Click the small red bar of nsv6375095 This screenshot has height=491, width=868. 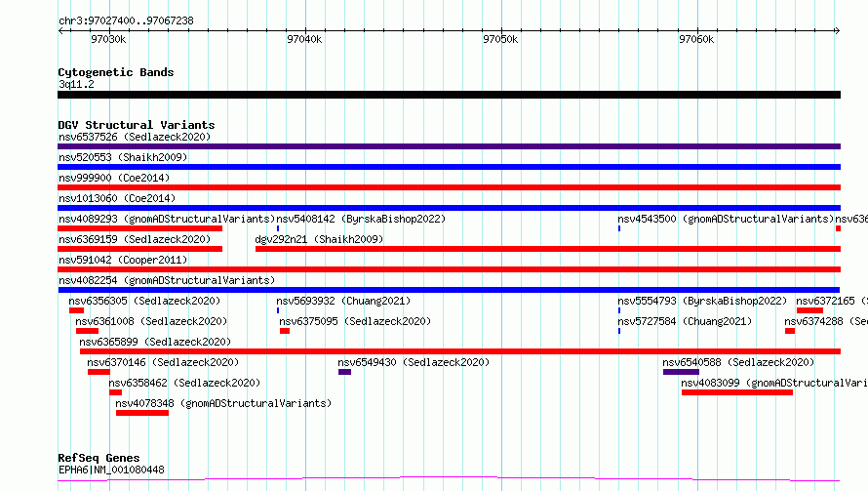(285, 331)
